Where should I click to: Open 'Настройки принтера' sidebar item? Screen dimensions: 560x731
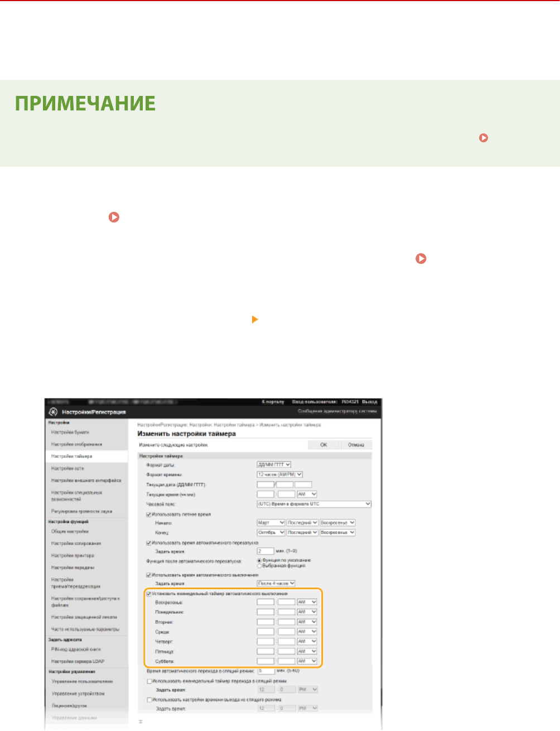pos(73,555)
